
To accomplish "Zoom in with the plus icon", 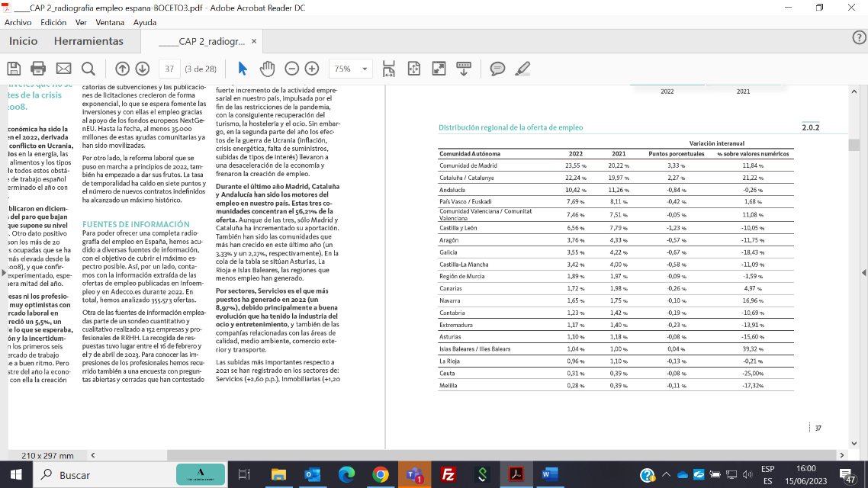I will [312, 69].
